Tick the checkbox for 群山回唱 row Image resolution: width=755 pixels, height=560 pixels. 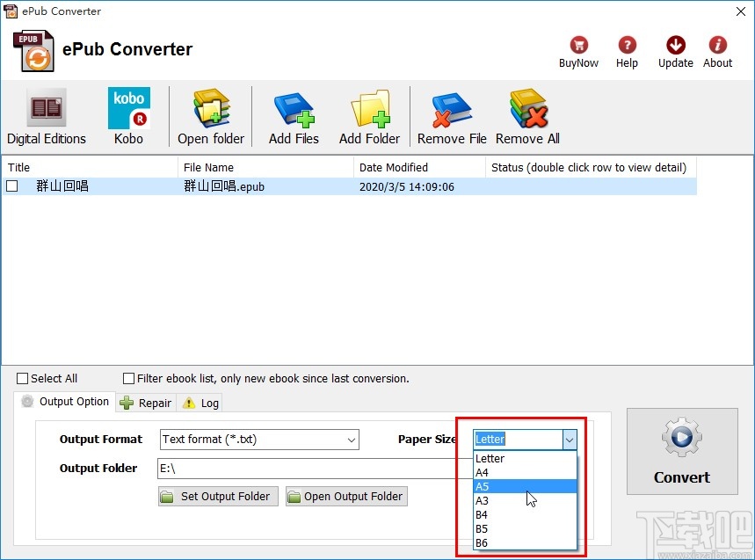(x=12, y=185)
